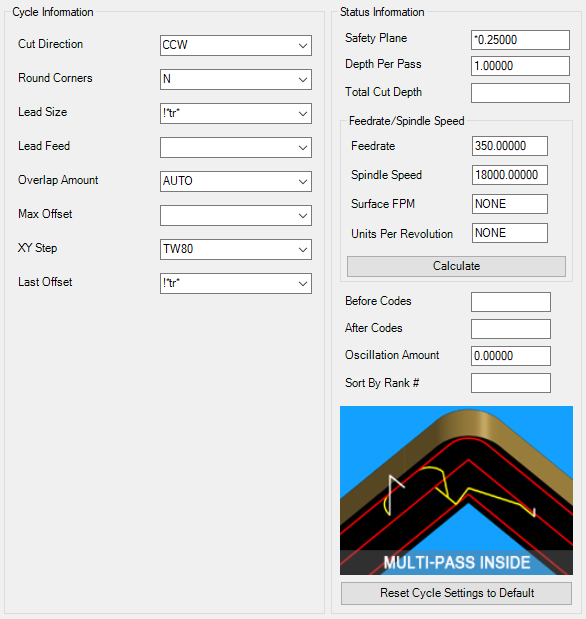Expand the Last Offset dropdown

[236, 283]
